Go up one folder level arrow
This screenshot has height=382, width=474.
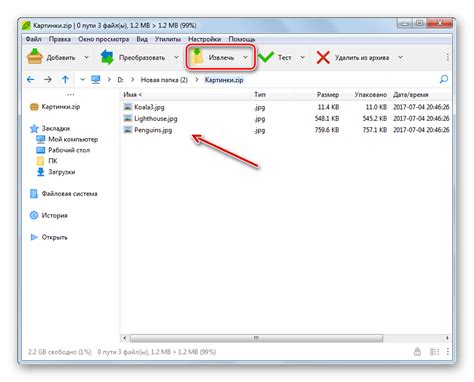(65, 80)
